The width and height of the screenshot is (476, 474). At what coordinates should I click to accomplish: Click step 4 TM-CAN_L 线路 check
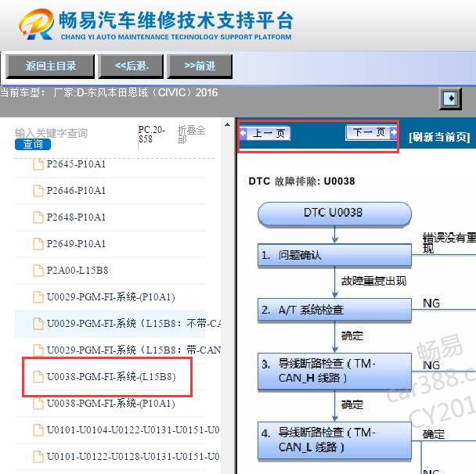coord(334,440)
